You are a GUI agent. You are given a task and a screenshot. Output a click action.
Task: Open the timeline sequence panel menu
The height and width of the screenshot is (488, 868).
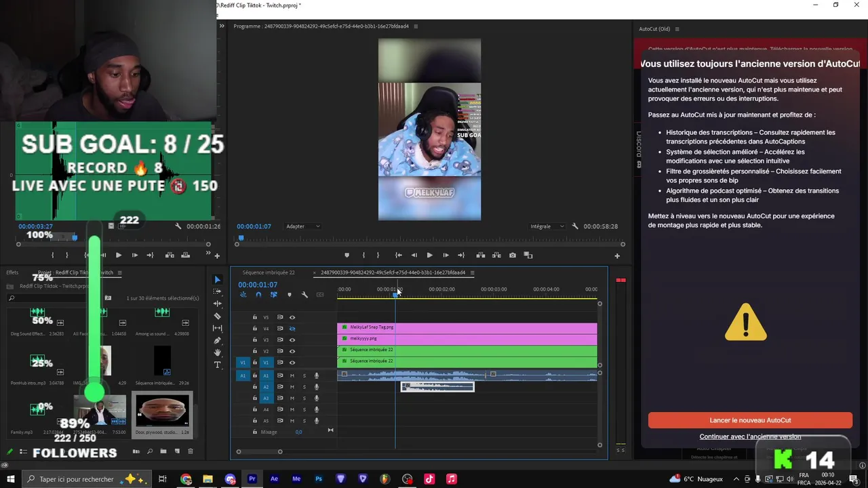(472, 272)
